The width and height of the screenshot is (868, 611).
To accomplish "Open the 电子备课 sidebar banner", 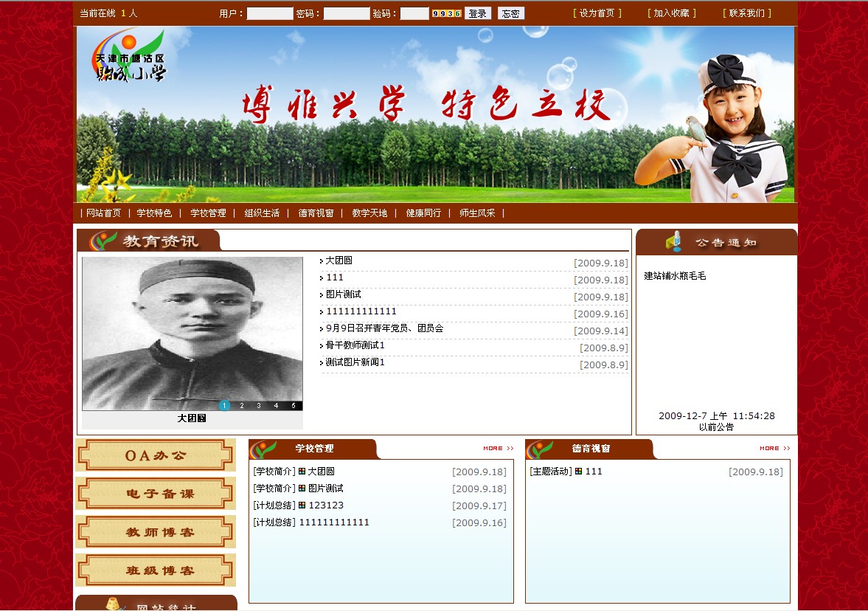I will click(x=156, y=494).
